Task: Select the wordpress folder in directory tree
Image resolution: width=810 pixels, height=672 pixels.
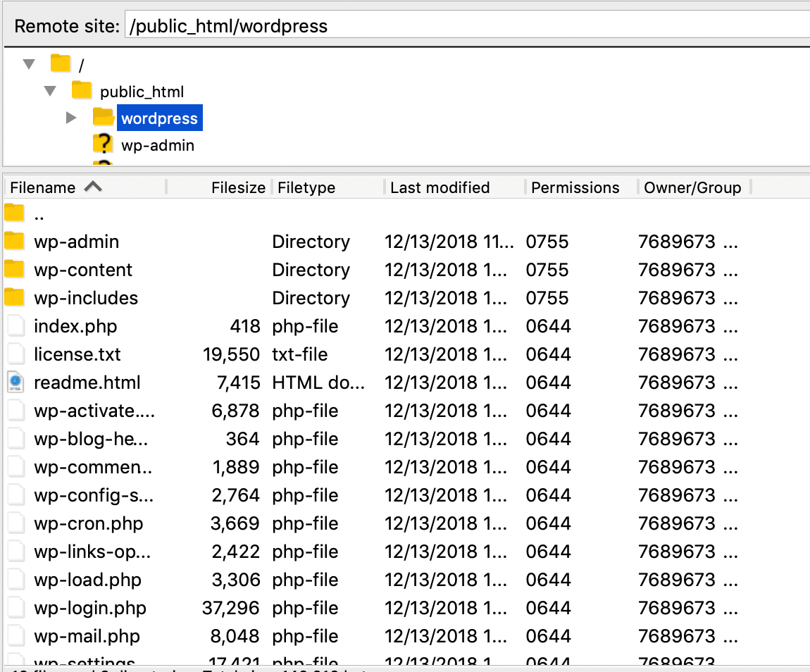Action: pos(159,118)
